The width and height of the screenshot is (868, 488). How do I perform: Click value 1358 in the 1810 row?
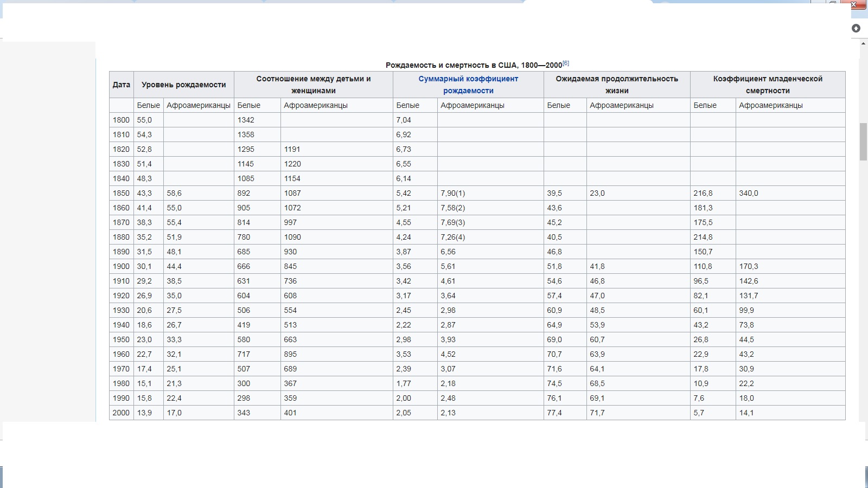click(246, 134)
